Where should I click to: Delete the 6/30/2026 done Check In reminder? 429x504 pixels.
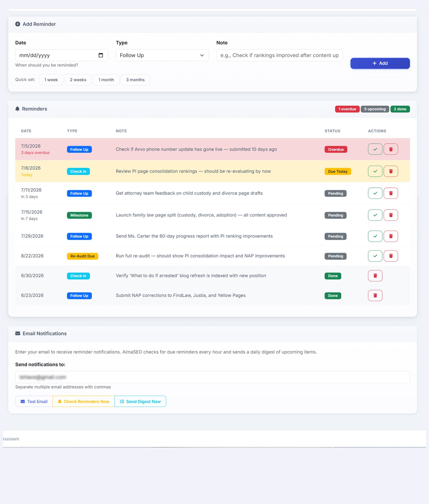point(375,276)
